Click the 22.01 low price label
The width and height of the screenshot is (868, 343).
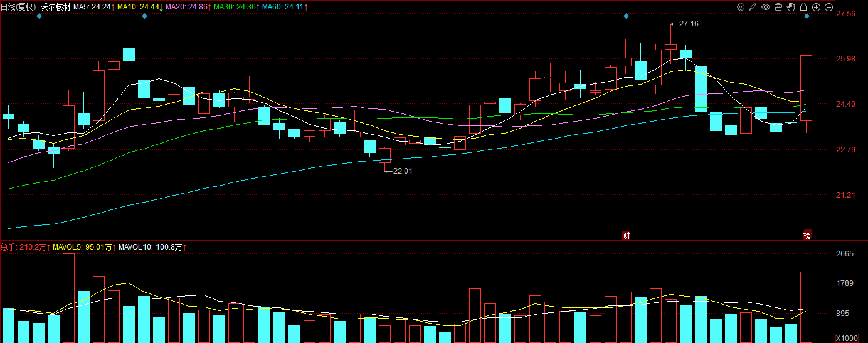[x=403, y=170]
